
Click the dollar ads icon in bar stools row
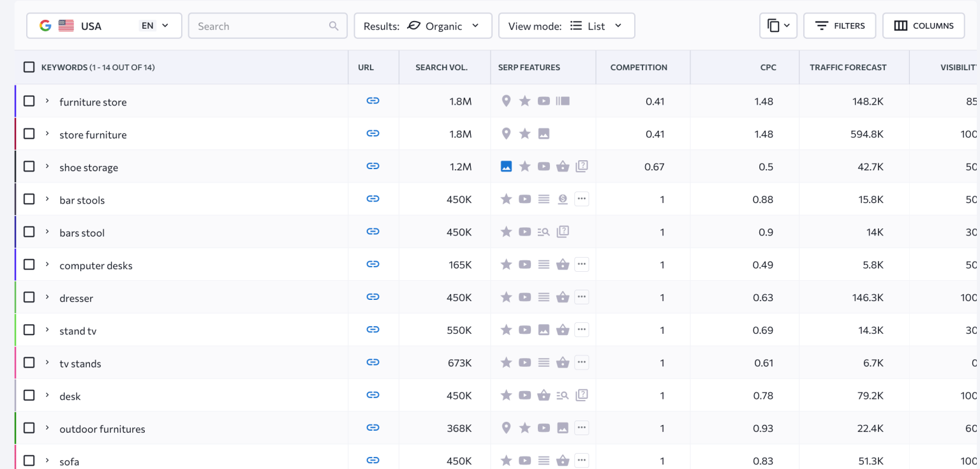pos(562,199)
